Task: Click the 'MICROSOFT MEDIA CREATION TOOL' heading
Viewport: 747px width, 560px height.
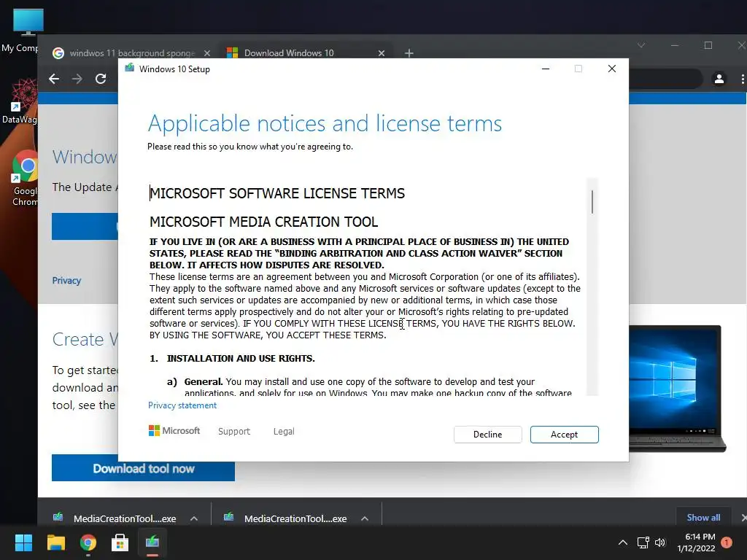Action: 264,222
